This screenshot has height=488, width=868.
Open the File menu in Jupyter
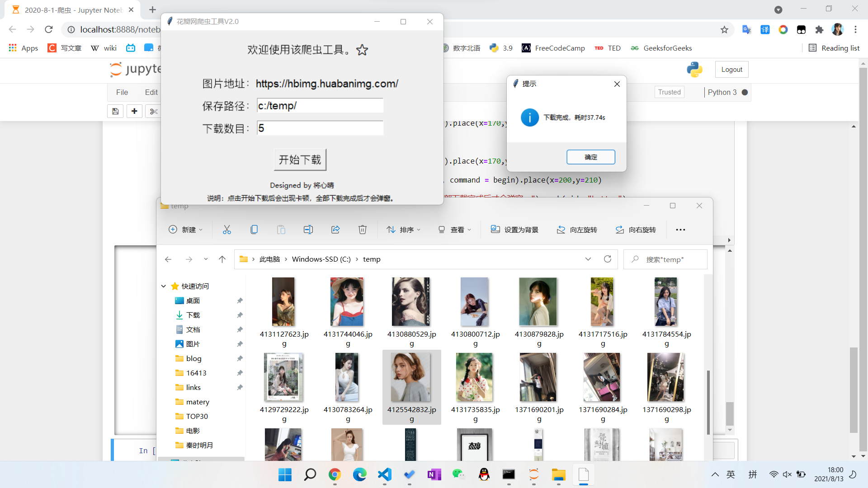point(122,92)
